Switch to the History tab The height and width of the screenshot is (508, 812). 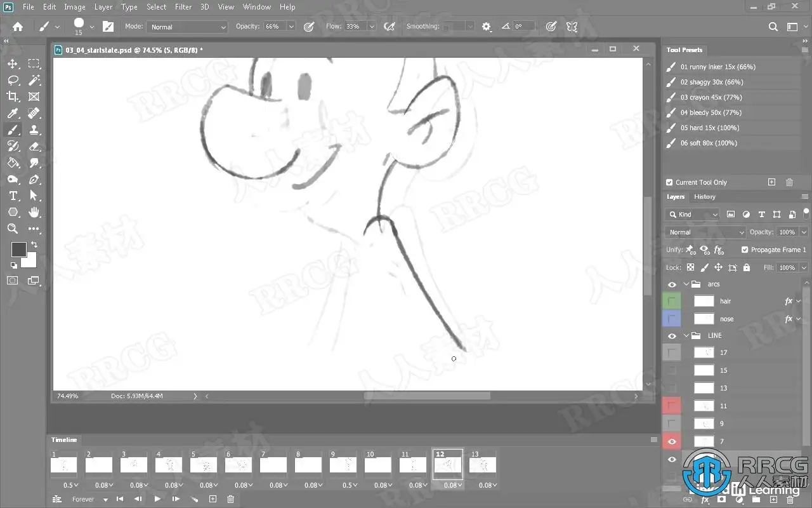click(705, 197)
